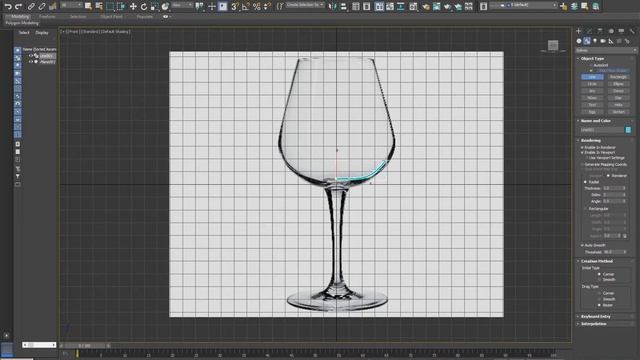Select the Select and Move tool
The image size is (640, 360).
[x=133, y=7]
